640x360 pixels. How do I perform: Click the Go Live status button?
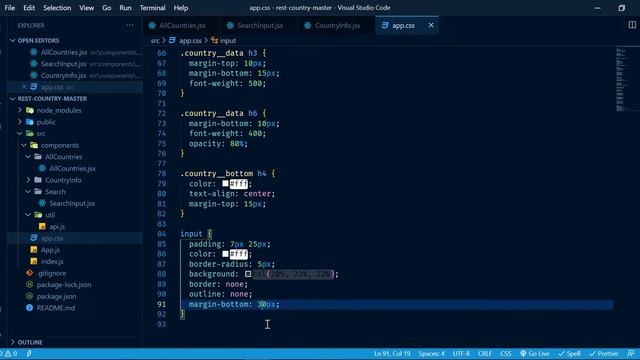pos(535,354)
